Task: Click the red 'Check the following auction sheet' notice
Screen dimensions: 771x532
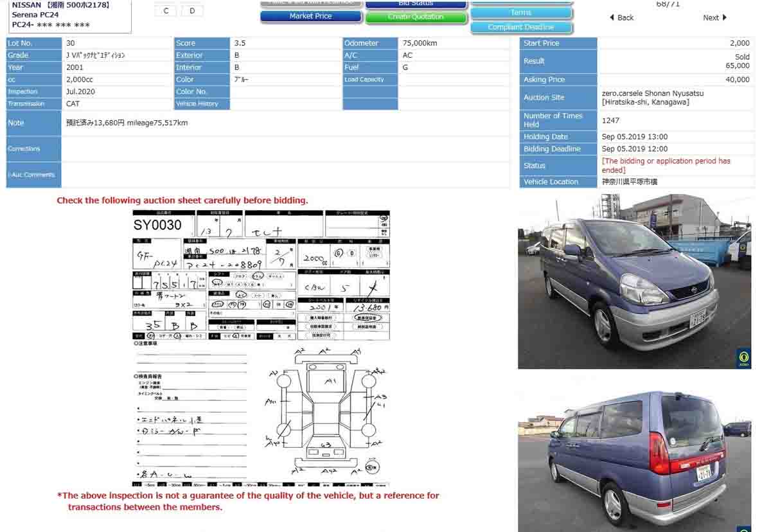Action: tap(182, 200)
